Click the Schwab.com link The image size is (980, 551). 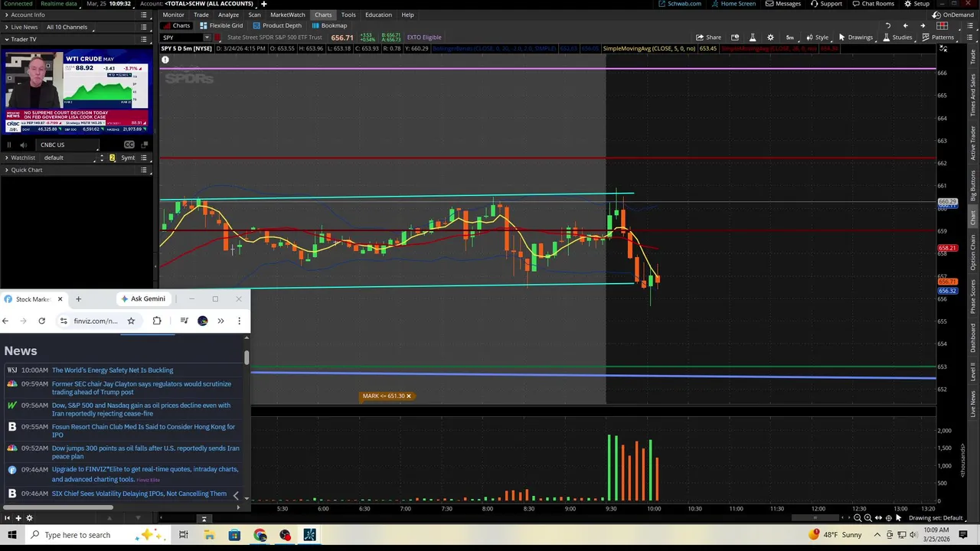(x=680, y=4)
